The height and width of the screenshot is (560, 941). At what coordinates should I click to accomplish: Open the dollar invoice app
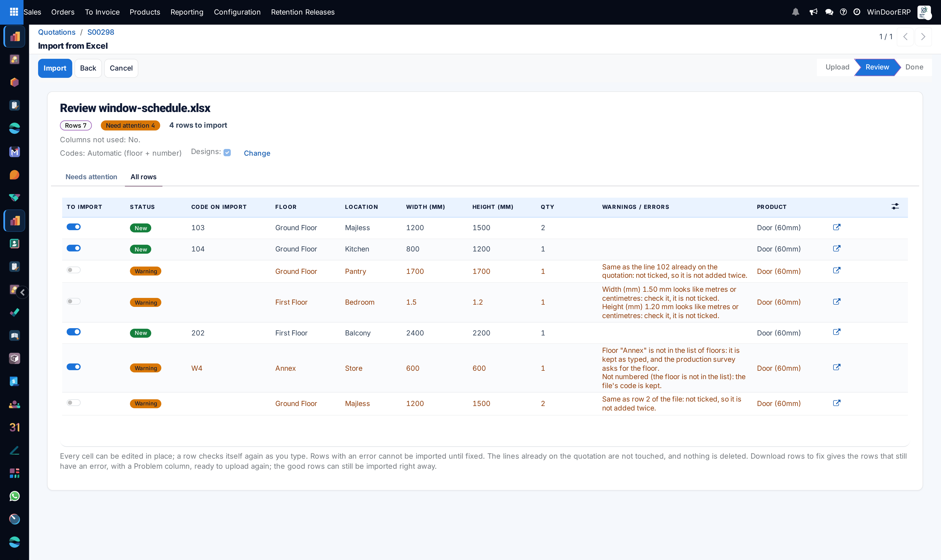point(14,382)
